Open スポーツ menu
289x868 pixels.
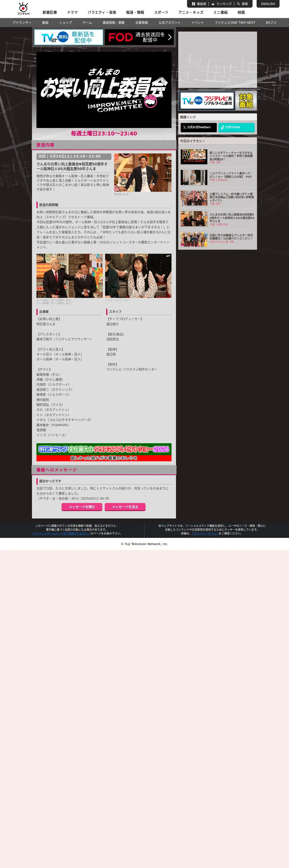coord(161,12)
